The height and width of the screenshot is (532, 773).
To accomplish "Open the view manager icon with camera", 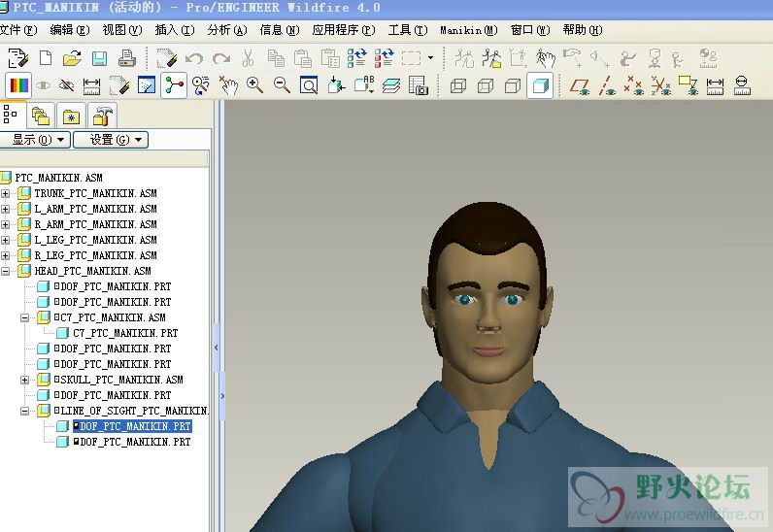I will click(418, 85).
